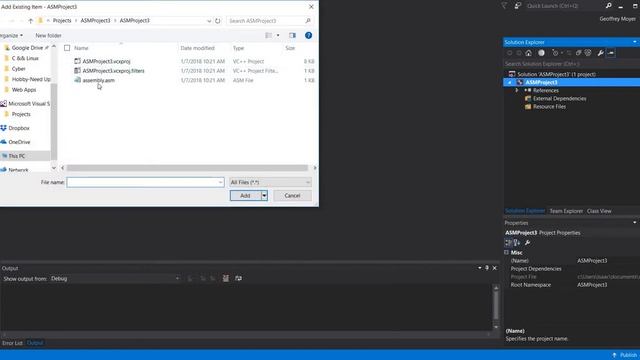Go up one folder level in dialog

pos(31,21)
